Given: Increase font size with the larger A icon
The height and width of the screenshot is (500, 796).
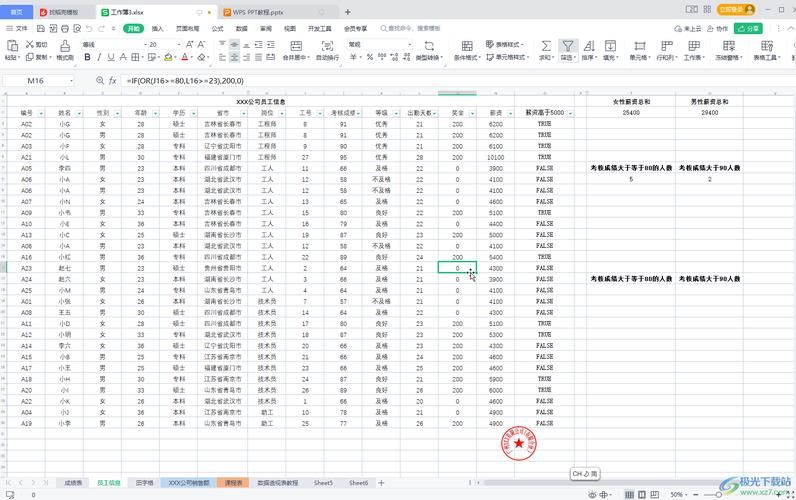Looking at the screenshot, I should [189, 45].
